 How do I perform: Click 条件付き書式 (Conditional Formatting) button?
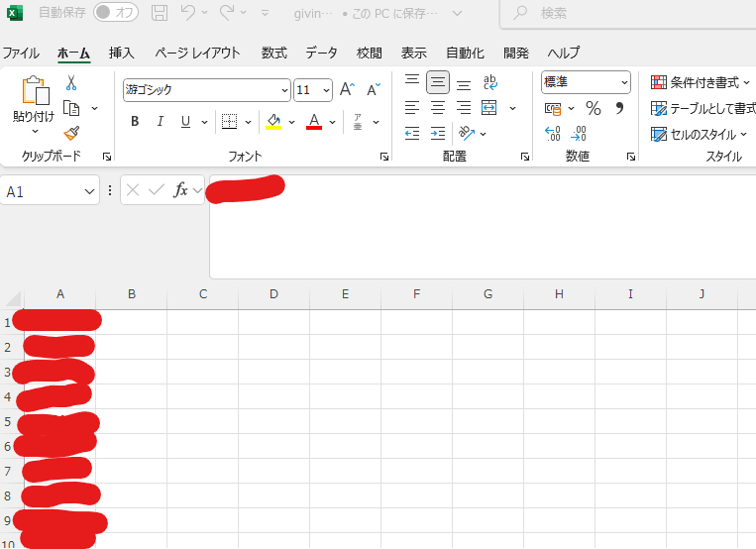[x=702, y=83]
